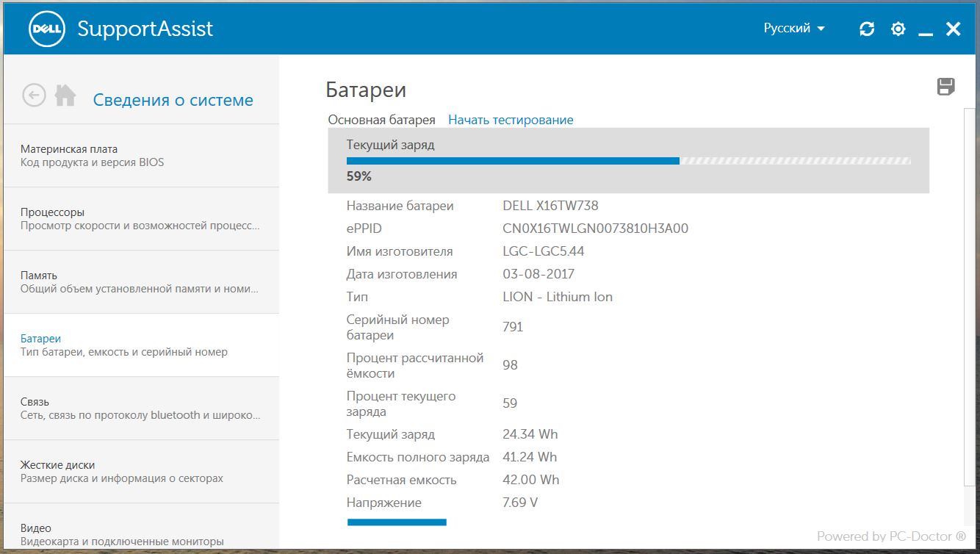Click Начать тестирование link
Viewport: 980px width, 554px height.
pos(511,120)
